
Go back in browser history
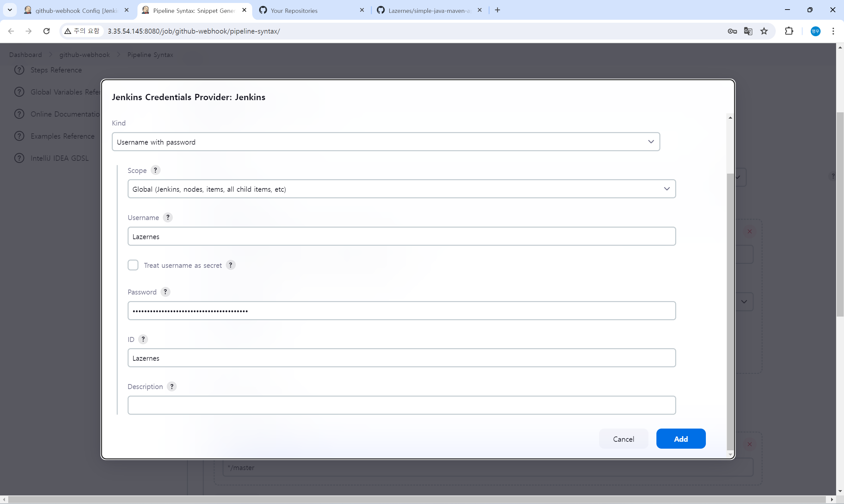(11, 31)
